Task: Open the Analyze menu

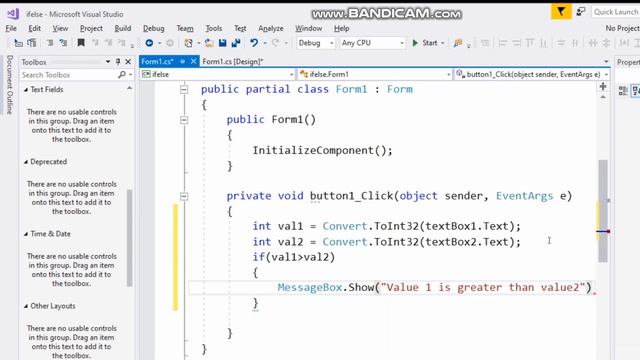Action: click(271, 28)
